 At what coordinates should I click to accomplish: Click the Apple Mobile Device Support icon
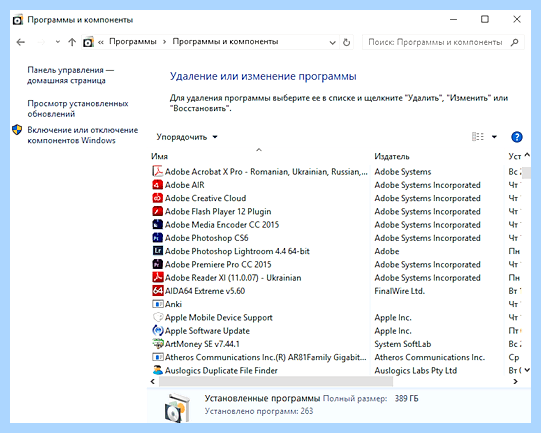point(158,317)
